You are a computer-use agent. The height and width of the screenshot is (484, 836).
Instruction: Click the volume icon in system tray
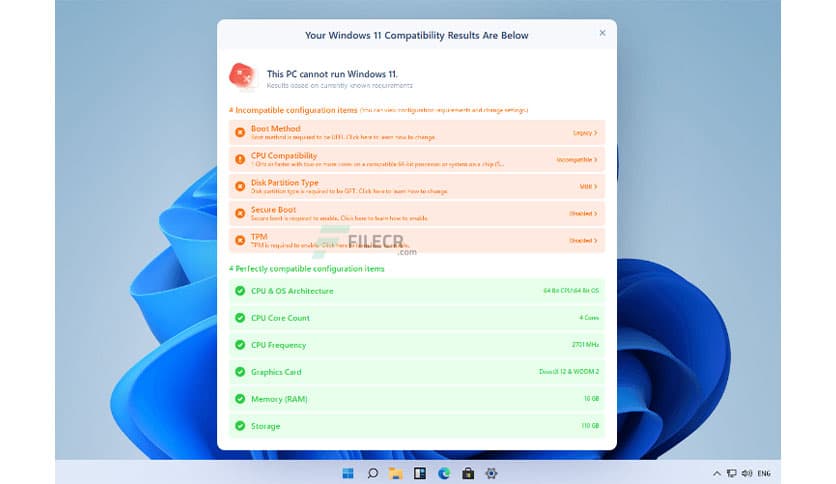click(747, 473)
